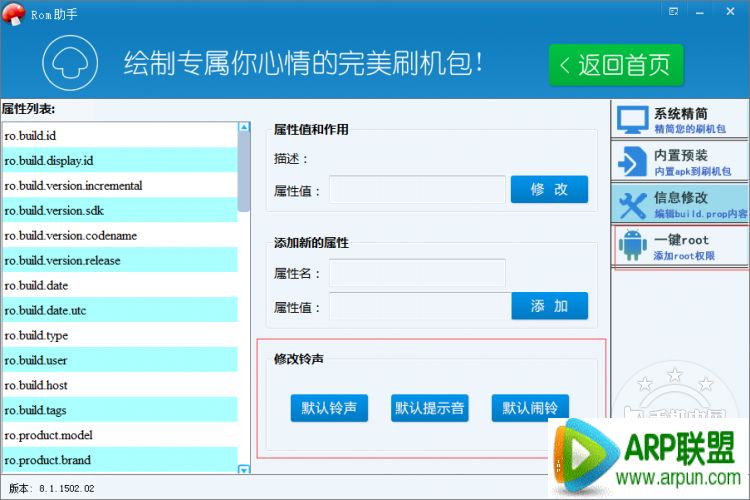Click the cloud mushroom icon in banner
Screen dimensions: 750x500
68,64
